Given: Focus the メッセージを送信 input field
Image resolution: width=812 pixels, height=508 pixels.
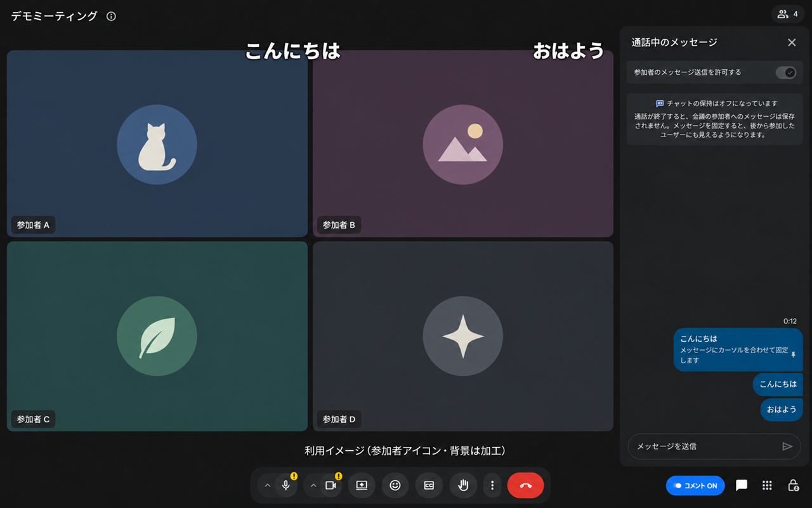Looking at the screenshot, I should pyautogui.click(x=714, y=446).
